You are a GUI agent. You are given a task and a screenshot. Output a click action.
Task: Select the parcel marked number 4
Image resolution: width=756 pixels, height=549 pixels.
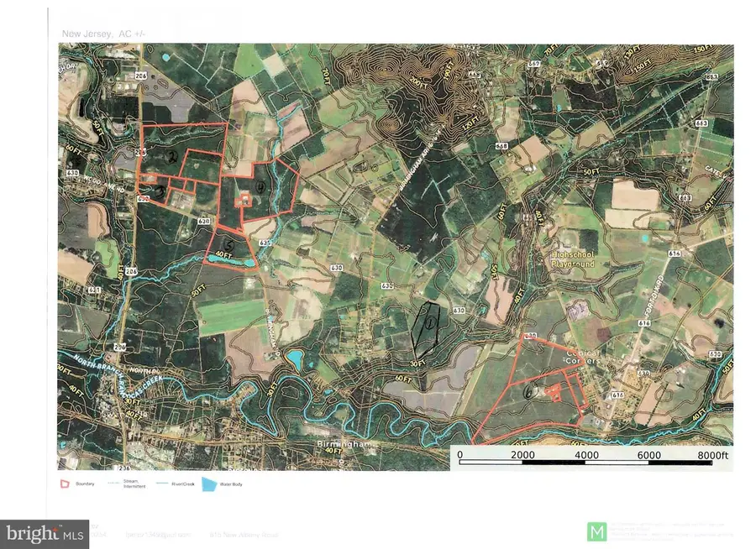[x=262, y=187]
